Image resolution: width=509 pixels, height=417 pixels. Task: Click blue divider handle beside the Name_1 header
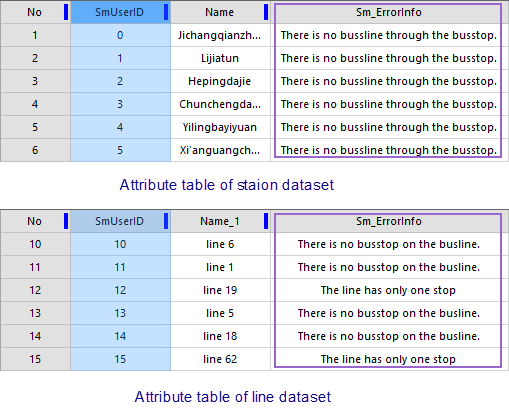266,221
